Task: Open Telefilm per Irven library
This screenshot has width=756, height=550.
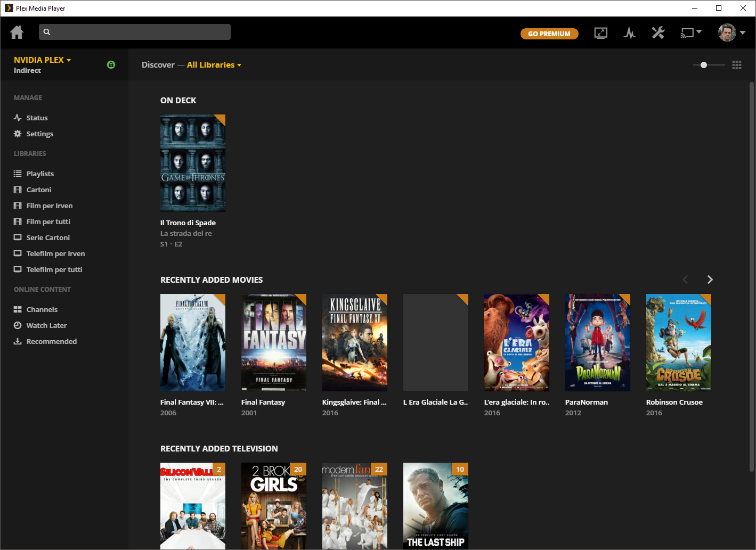Action: pyautogui.click(x=49, y=253)
